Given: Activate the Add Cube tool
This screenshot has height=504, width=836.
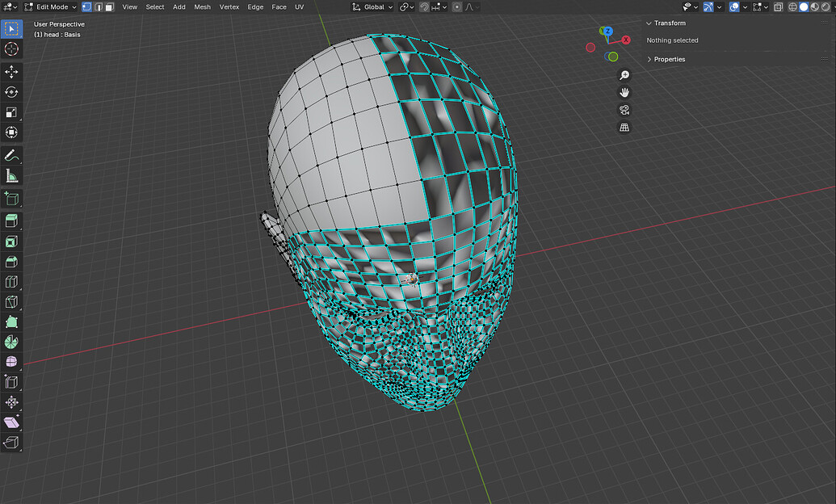Looking at the screenshot, I should pos(11,199).
